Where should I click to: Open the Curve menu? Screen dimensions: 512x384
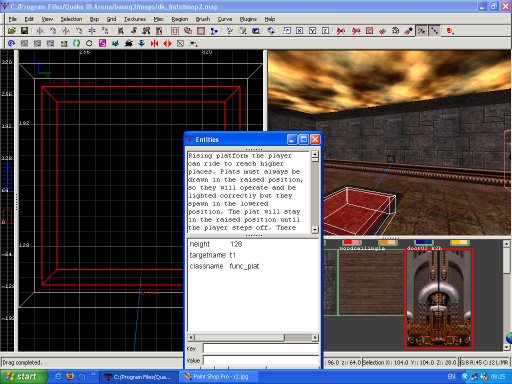coord(225,19)
